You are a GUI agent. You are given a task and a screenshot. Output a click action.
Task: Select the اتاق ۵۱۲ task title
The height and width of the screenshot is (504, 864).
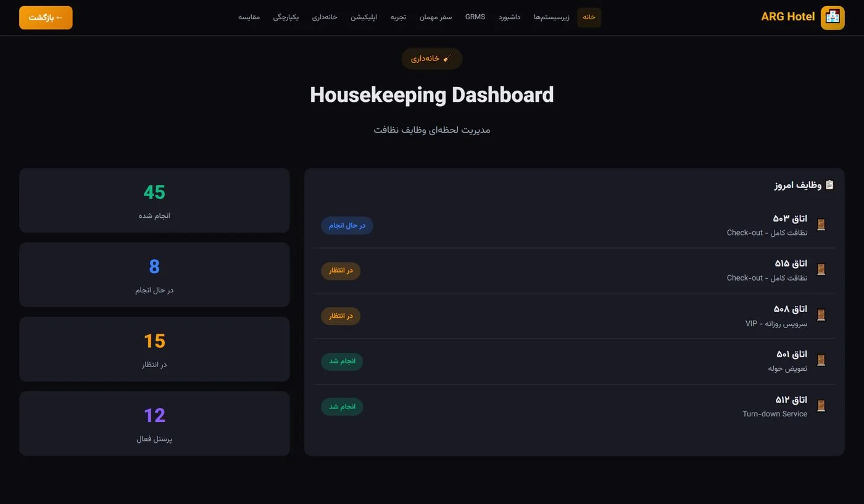coord(791,399)
